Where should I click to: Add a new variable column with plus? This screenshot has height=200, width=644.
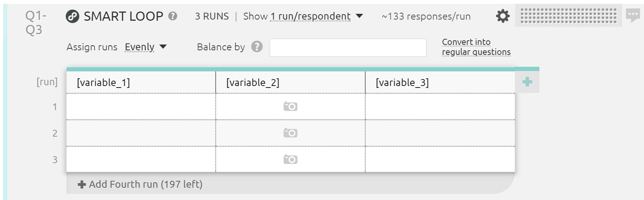pyautogui.click(x=527, y=81)
